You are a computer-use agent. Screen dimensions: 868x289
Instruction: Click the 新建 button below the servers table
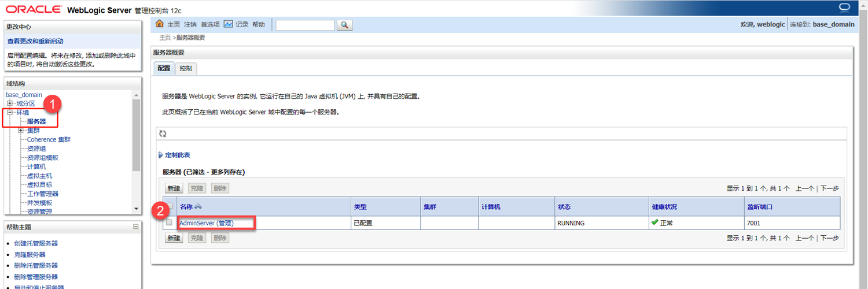(174, 238)
